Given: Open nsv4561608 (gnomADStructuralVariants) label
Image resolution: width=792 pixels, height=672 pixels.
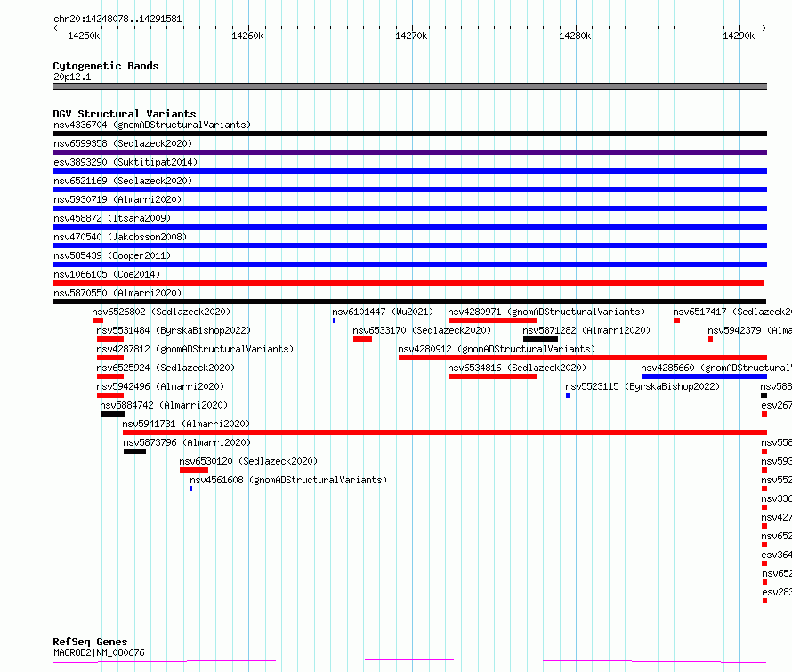Looking at the screenshot, I should 288,480.
